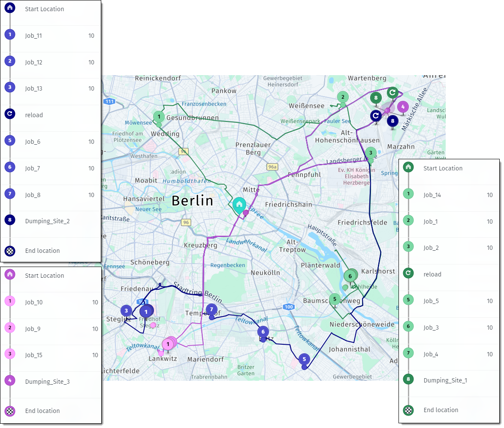
Task: Select Job_9 in pink route list
Action: point(51,329)
